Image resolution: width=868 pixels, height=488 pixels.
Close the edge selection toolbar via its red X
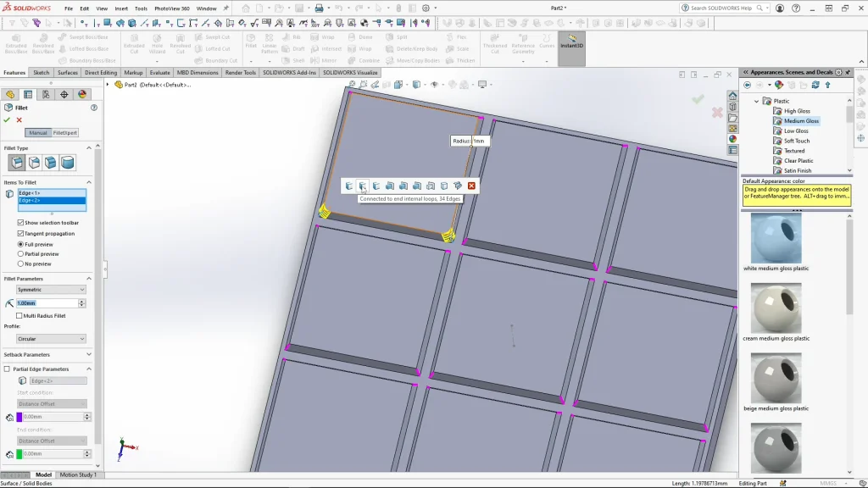pyautogui.click(x=471, y=186)
